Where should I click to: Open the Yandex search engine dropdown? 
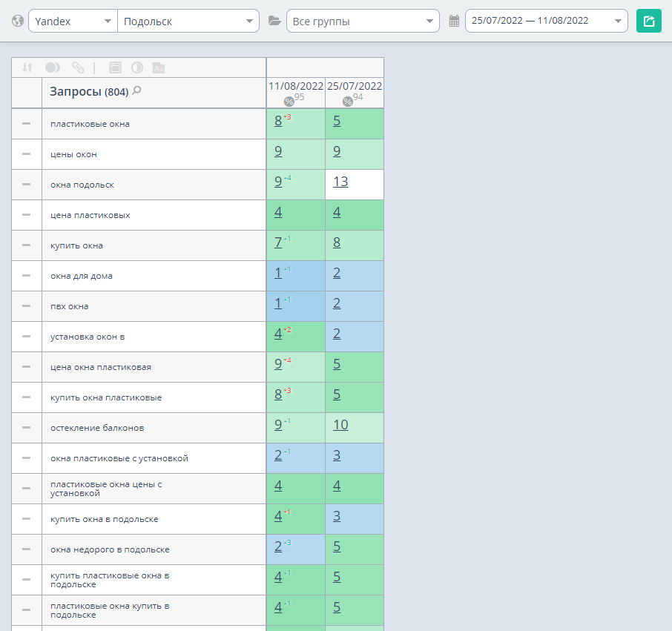click(73, 22)
